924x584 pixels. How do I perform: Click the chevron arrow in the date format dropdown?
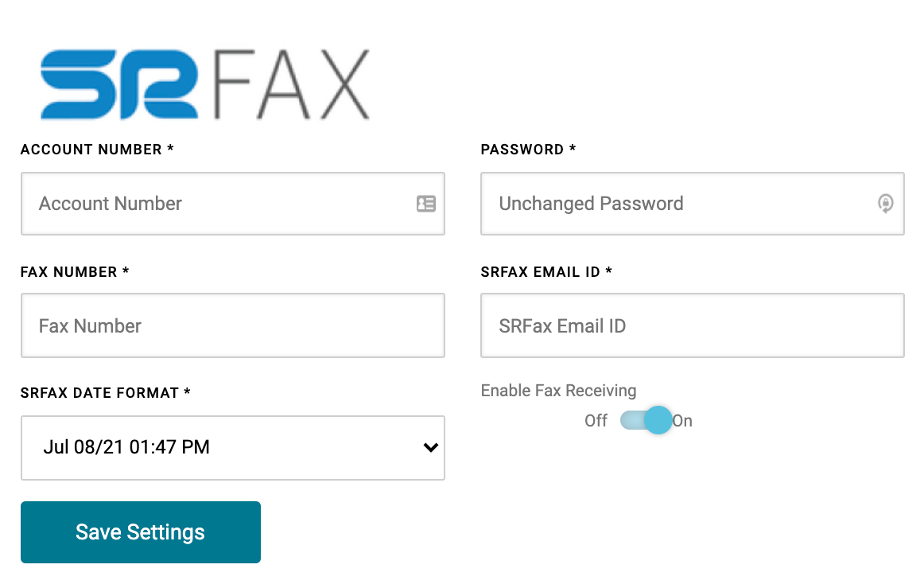pyautogui.click(x=431, y=448)
